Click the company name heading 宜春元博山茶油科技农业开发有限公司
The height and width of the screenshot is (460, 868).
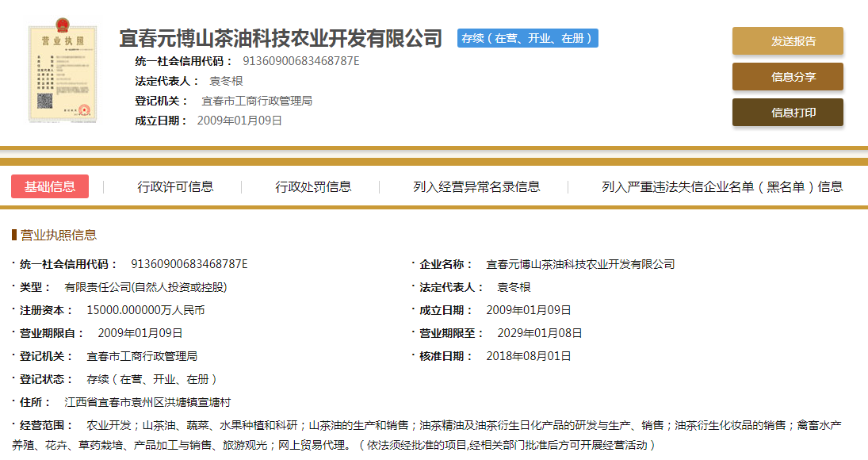tap(280, 38)
